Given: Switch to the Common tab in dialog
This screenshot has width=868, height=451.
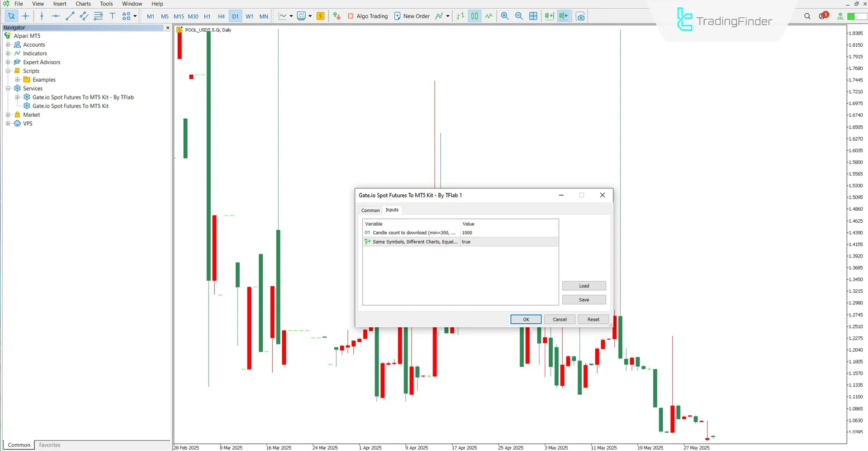Looking at the screenshot, I should [370, 210].
